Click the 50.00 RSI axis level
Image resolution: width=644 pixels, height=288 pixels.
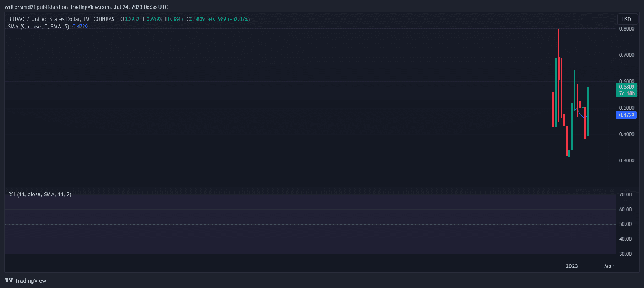coord(625,224)
